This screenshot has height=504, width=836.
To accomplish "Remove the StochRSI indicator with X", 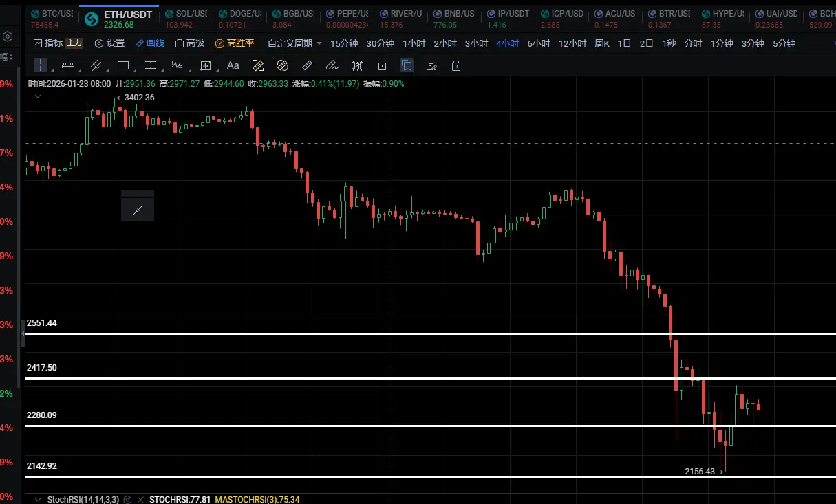I will [140, 499].
